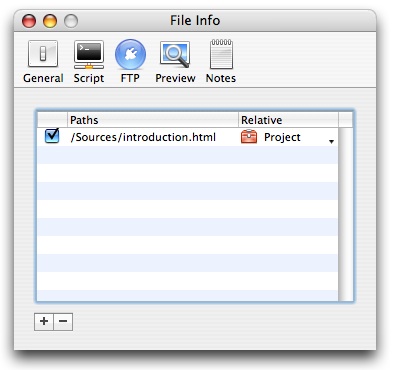Viewport: 396px width, 370px height.
Task: Click the Script label text
Action: coord(89,78)
